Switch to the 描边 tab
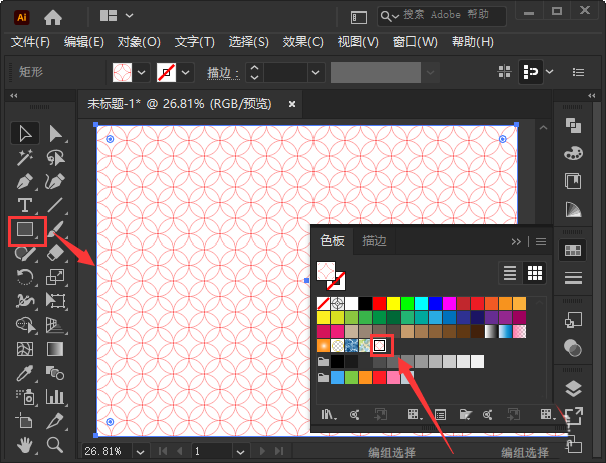This screenshot has height=463, width=606. [x=374, y=241]
